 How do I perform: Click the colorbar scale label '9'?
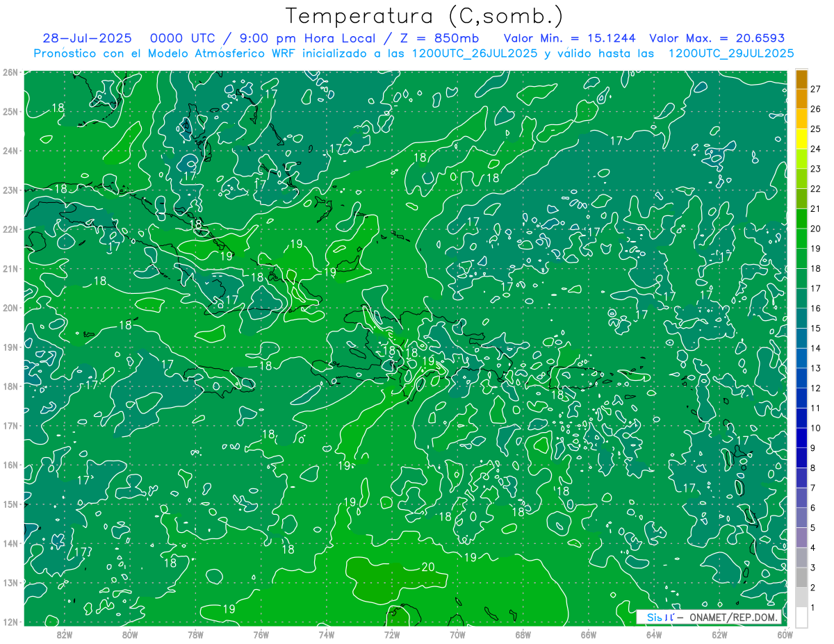[812, 448]
